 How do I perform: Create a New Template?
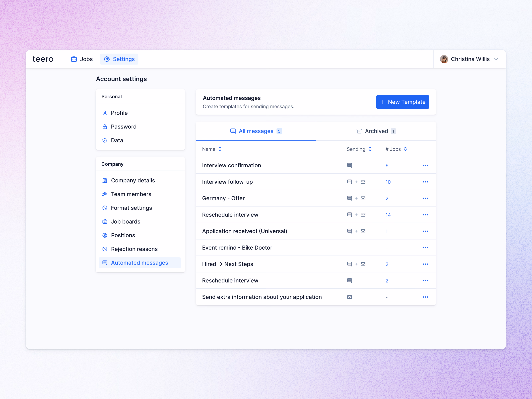click(402, 102)
